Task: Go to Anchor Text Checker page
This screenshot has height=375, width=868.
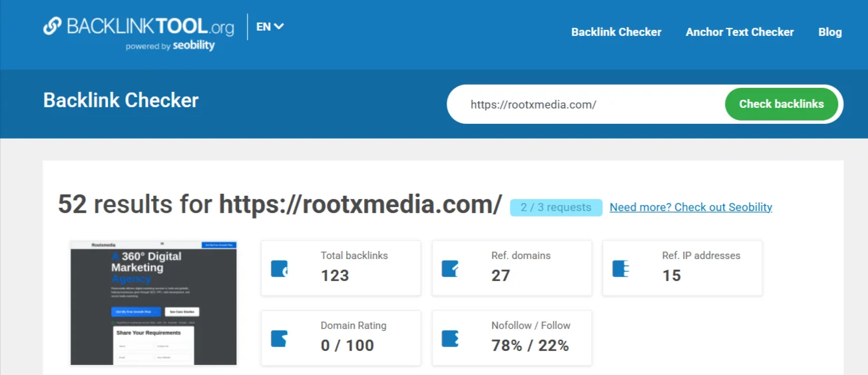Action: (x=740, y=32)
